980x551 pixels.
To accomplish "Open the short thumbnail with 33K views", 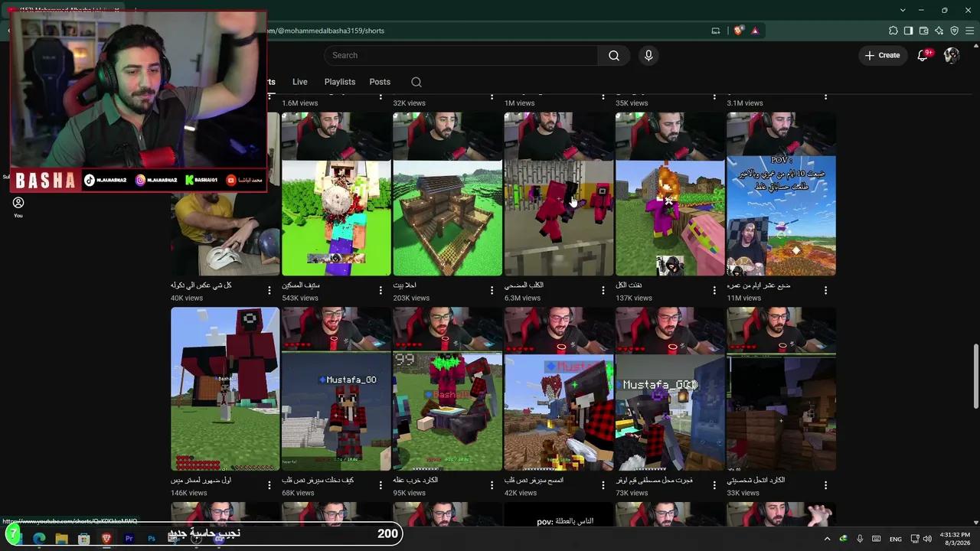I will 781,389.
